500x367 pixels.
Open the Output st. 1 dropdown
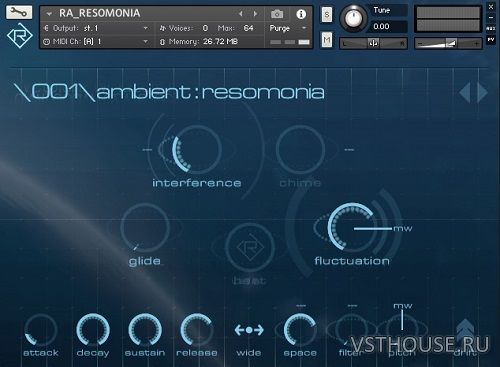click(x=96, y=28)
